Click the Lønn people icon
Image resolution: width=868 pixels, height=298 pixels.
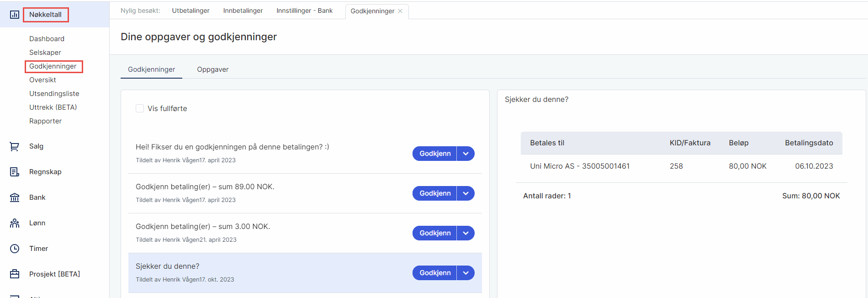tap(15, 223)
